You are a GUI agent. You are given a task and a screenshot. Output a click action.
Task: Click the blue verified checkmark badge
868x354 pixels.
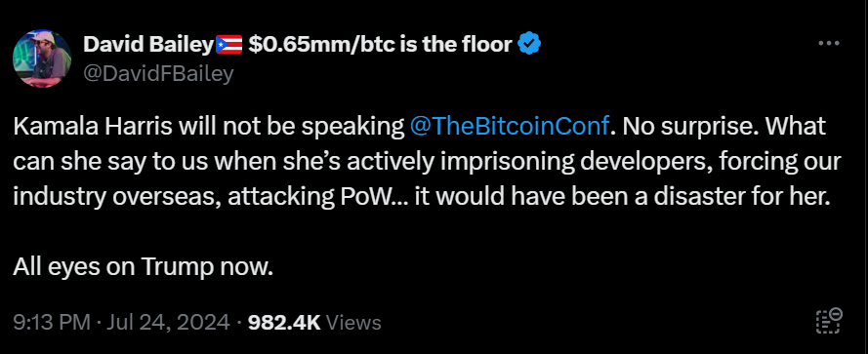[x=529, y=43]
